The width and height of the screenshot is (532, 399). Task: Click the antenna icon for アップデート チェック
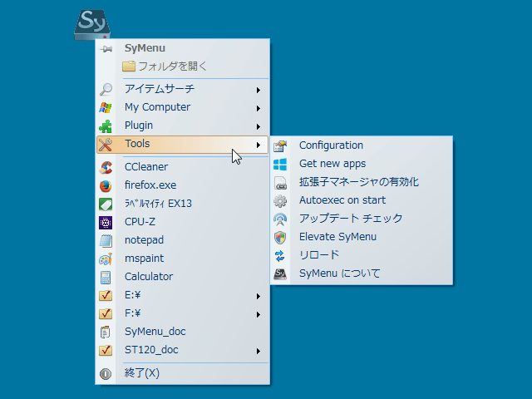[280, 219]
